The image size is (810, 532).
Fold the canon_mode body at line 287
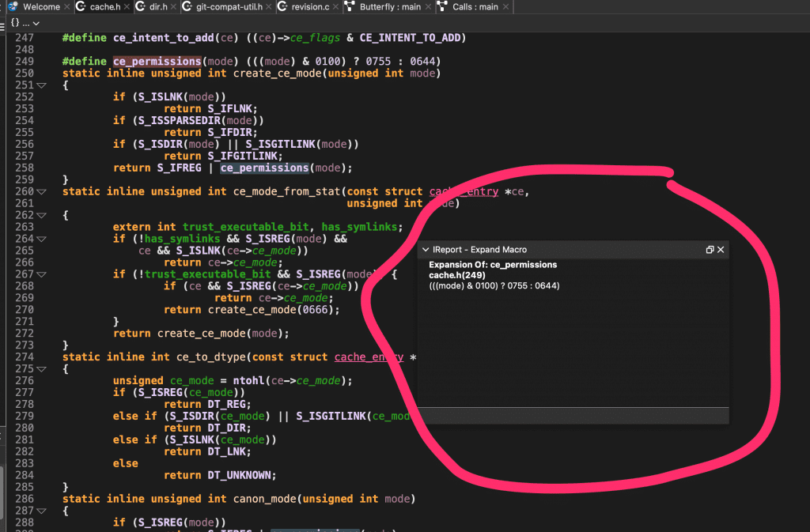click(x=42, y=511)
